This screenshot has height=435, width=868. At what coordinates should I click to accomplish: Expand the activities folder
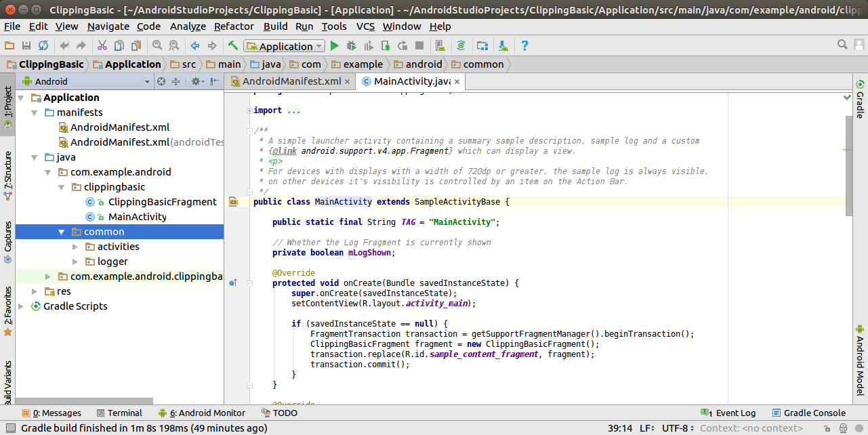75,247
